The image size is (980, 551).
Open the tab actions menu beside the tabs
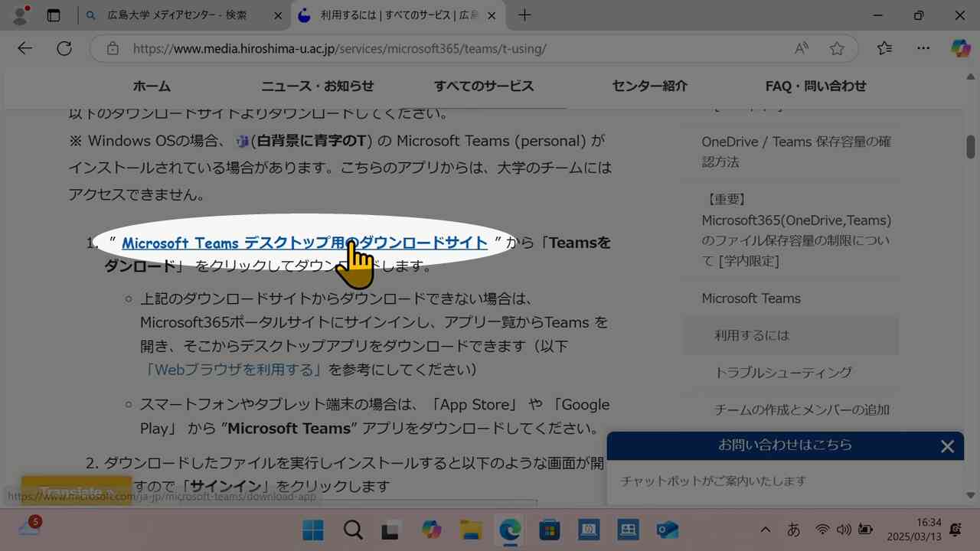pyautogui.click(x=54, y=15)
